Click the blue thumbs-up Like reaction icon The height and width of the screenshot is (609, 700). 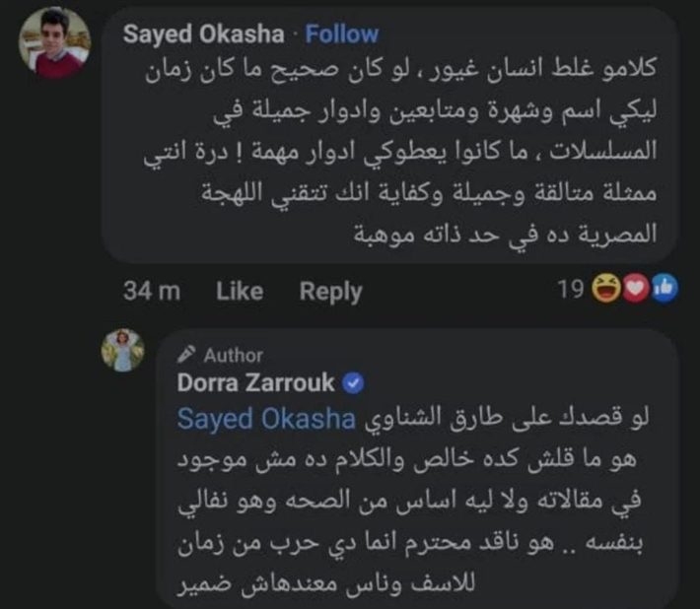click(x=665, y=288)
